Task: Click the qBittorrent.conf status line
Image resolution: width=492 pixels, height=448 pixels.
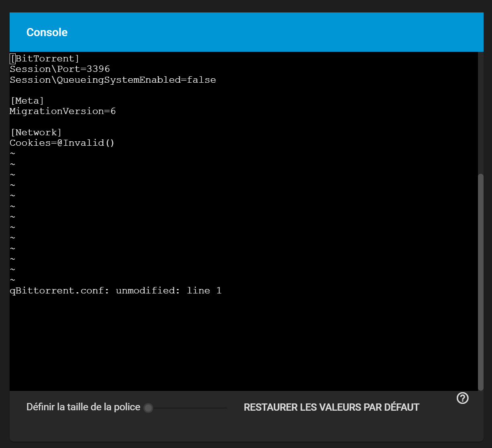Action: point(116,291)
